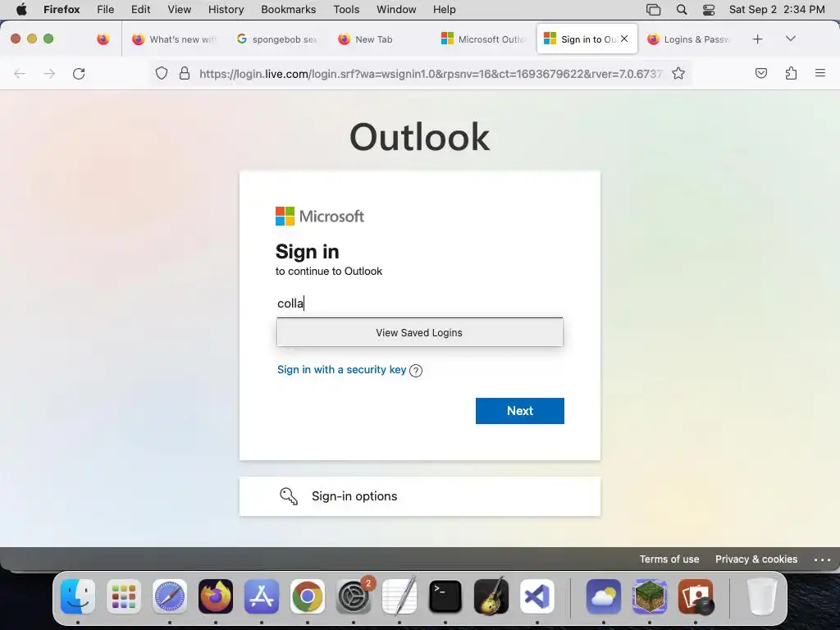Click the footer three dots more options

pos(822,559)
